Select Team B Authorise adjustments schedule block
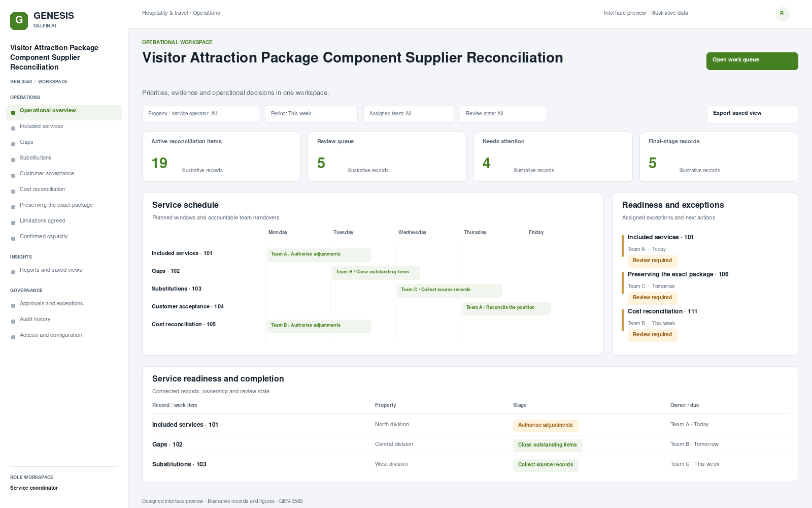Screen dimensions: 812x508 tap(319, 326)
